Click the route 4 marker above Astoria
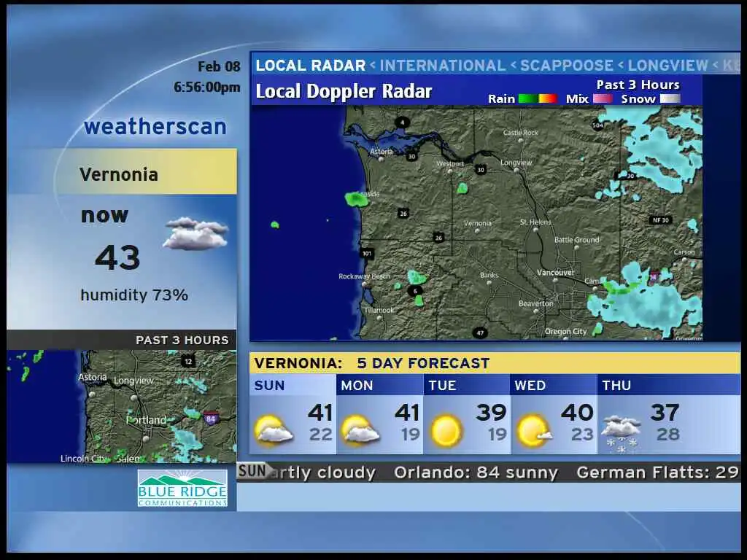Screen dimensions: 747x560 pos(403,122)
